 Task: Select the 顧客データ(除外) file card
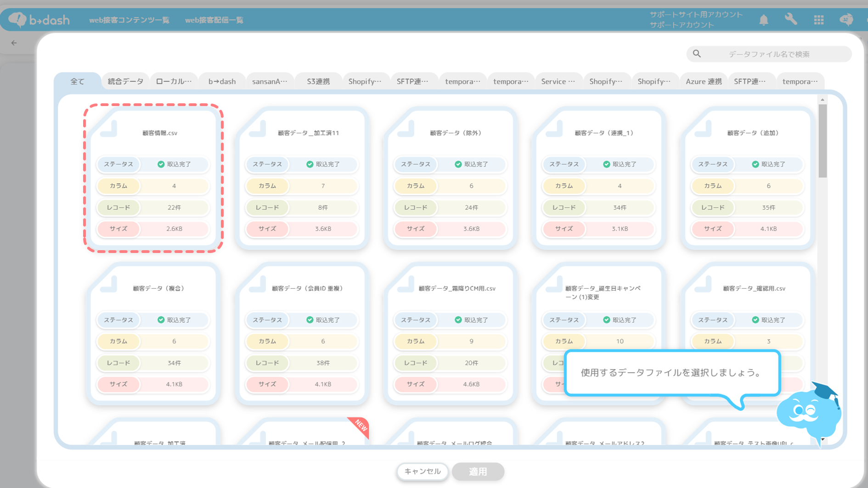451,178
